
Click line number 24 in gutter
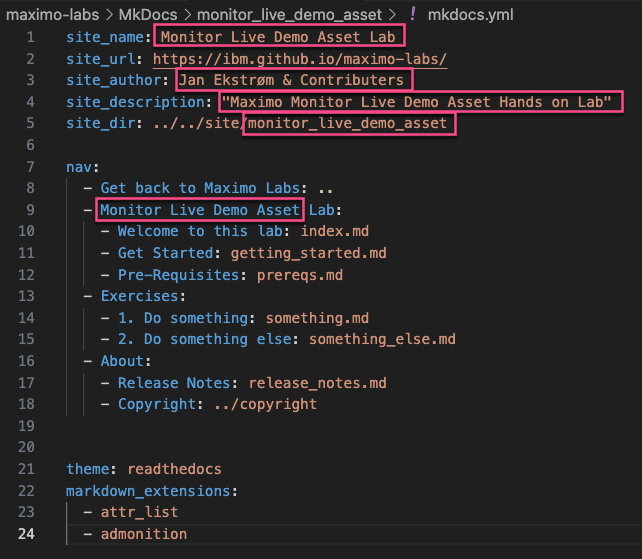pyautogui.click(x=26, y=534)
